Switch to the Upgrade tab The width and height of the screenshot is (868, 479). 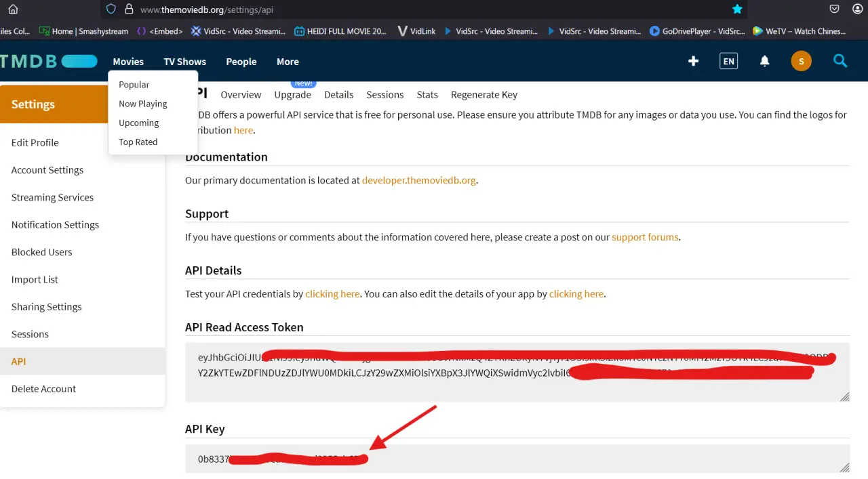coord(292,95)
